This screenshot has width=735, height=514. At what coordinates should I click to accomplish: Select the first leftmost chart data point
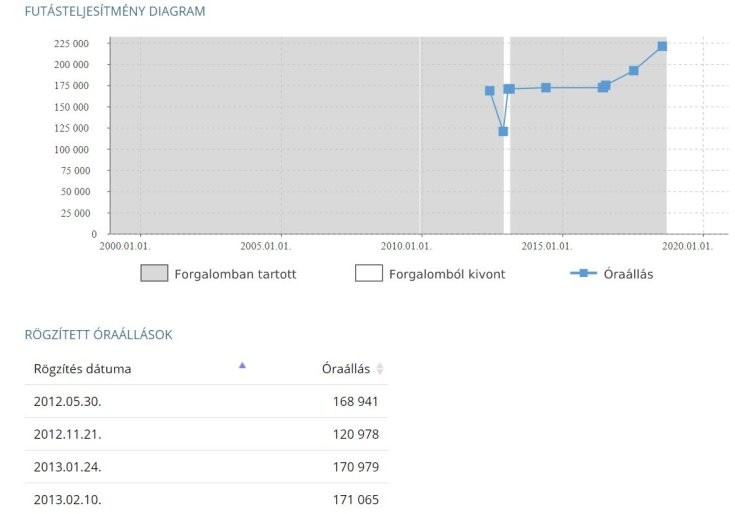489,90
